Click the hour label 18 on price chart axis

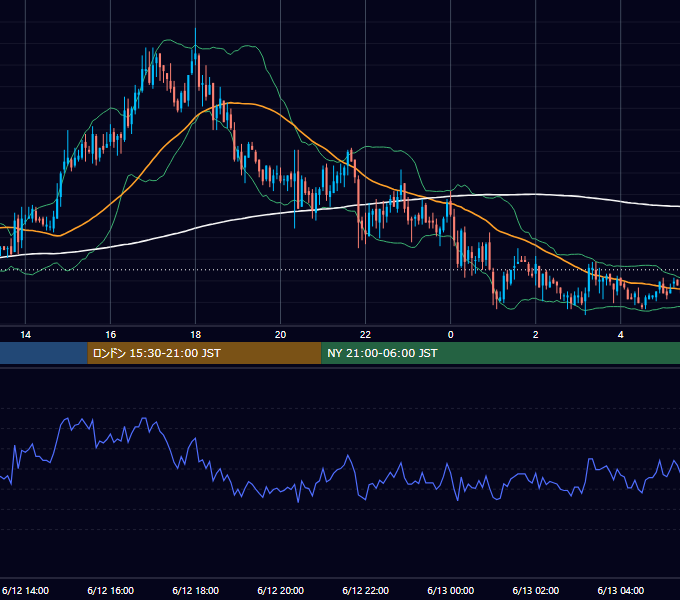coord(196,335)
